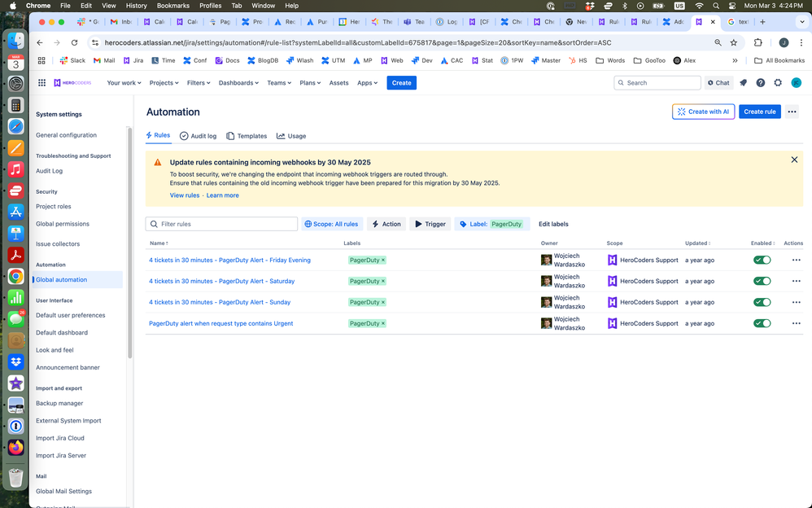Open the Jira help question mark icon
This screenshot has width=812, height=508.
click(760, 83)
